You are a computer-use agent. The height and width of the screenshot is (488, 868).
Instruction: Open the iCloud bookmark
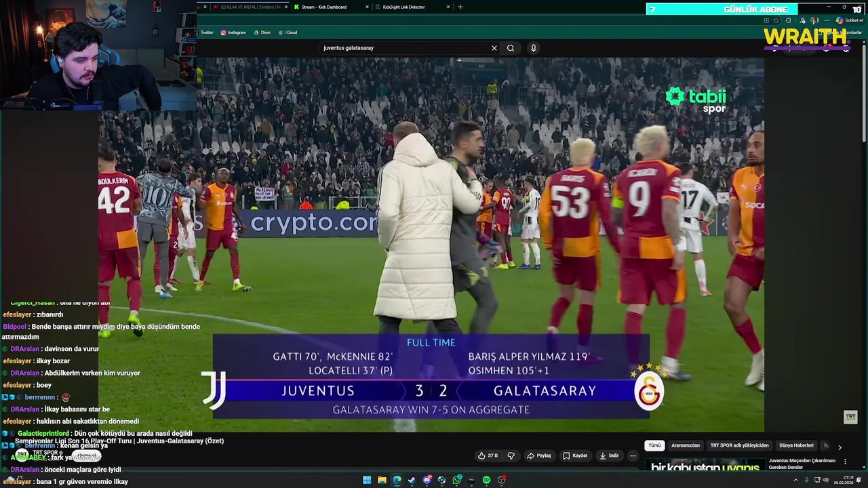[x=288, y=33]
